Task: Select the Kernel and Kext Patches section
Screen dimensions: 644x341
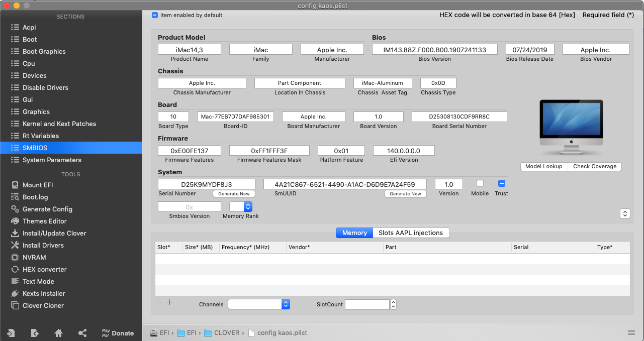Action: pos(59,124)
